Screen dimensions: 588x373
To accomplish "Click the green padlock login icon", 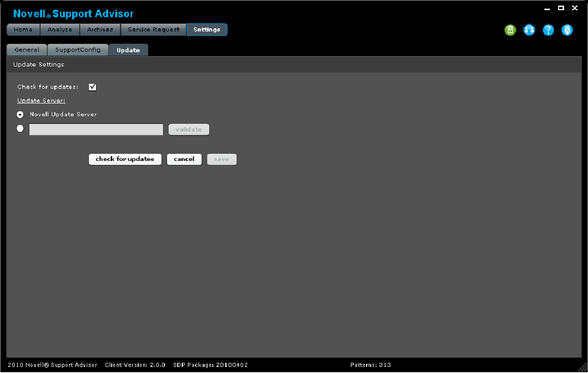I will 510,30.
